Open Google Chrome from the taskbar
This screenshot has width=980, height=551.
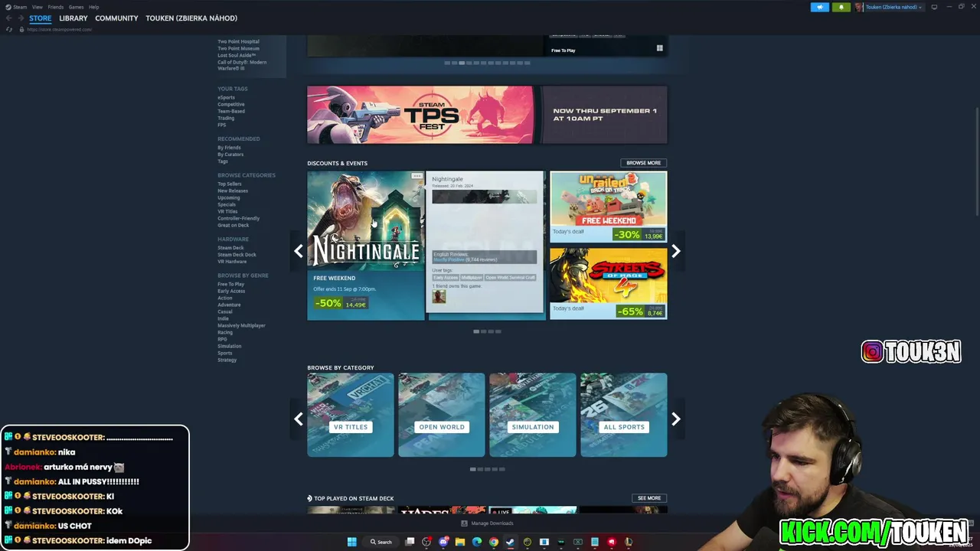tap(494, 542)
